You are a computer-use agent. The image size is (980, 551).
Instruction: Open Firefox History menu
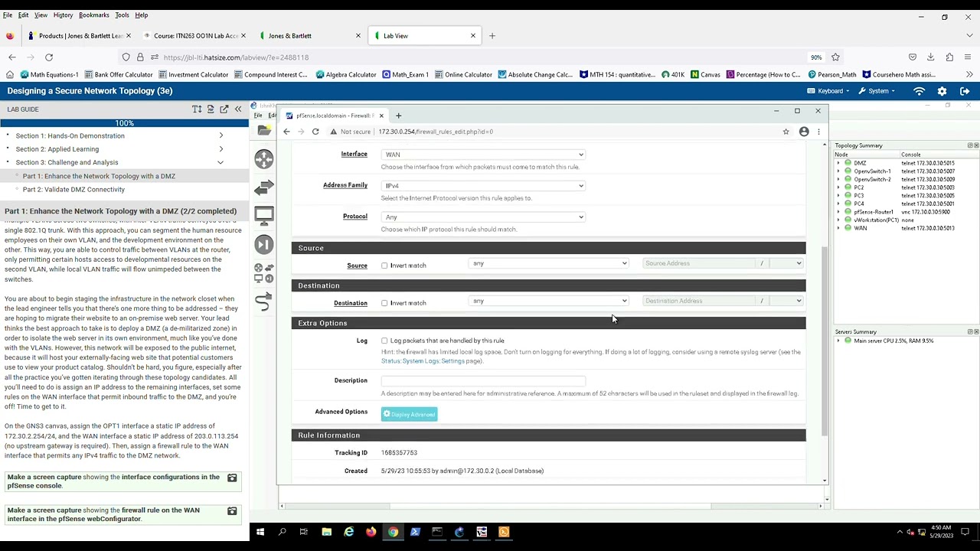(63, 15)
